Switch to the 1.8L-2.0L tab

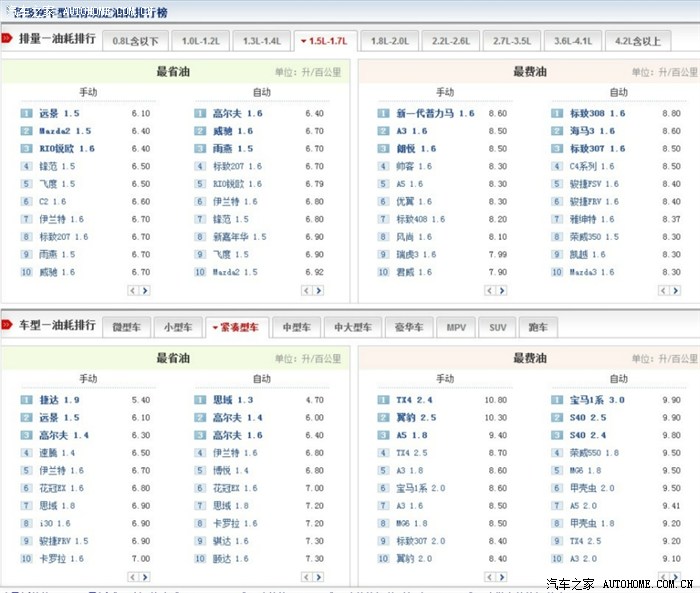coord(390,41)
